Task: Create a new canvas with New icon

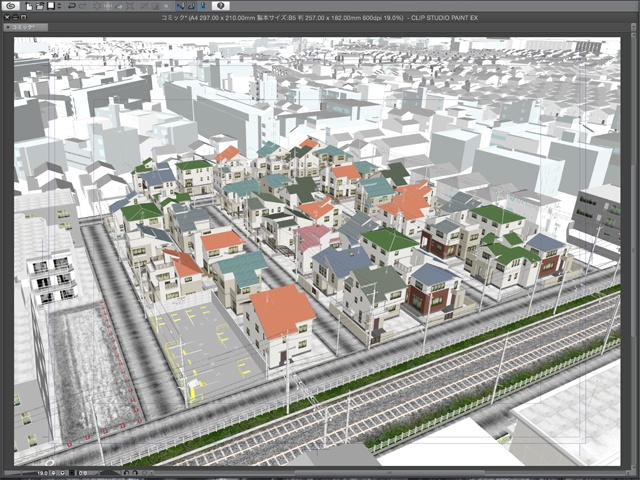Action: click(x=29, y=6)
